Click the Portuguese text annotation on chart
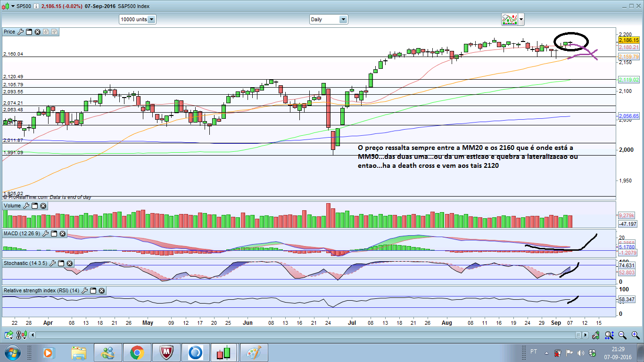The width and height of the screenshot is (644, 362). pos(468,157)
